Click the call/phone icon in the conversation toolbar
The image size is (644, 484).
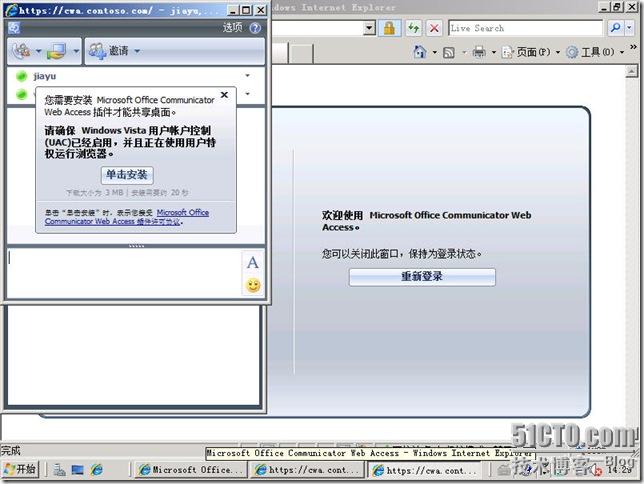coord(21,51)
